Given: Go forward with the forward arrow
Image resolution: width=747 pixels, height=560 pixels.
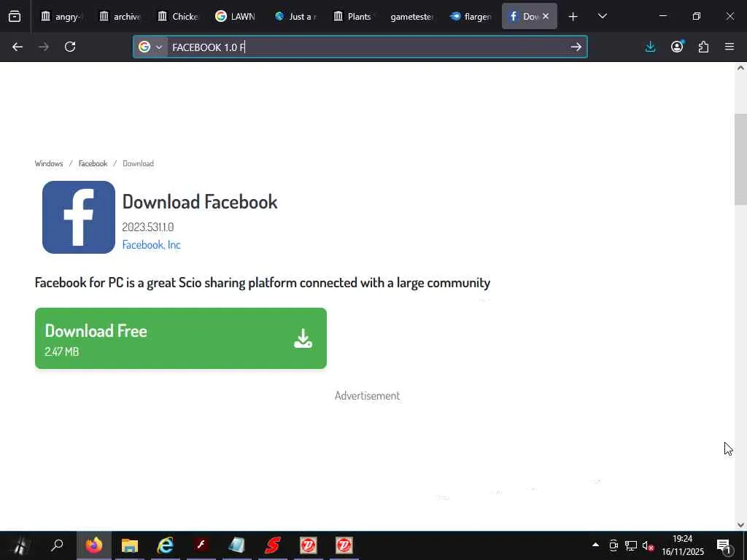Looking at the screenshot, I should click(x=44, y=47).
